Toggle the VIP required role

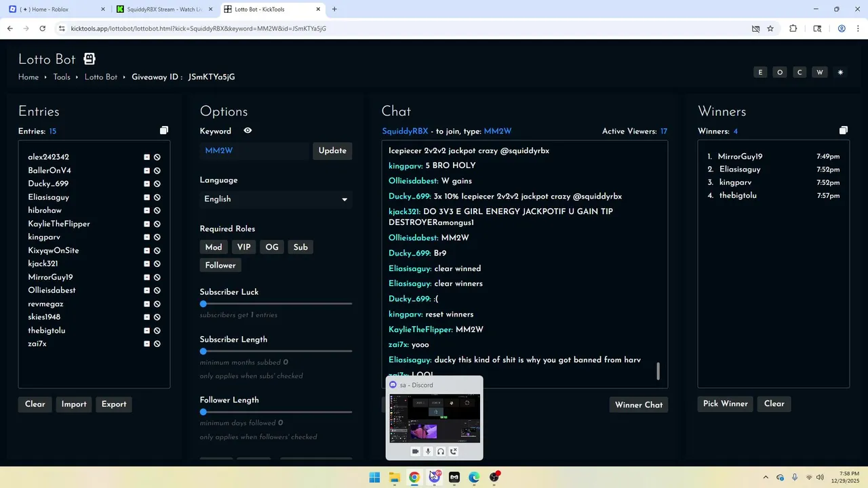pos(244,247)
